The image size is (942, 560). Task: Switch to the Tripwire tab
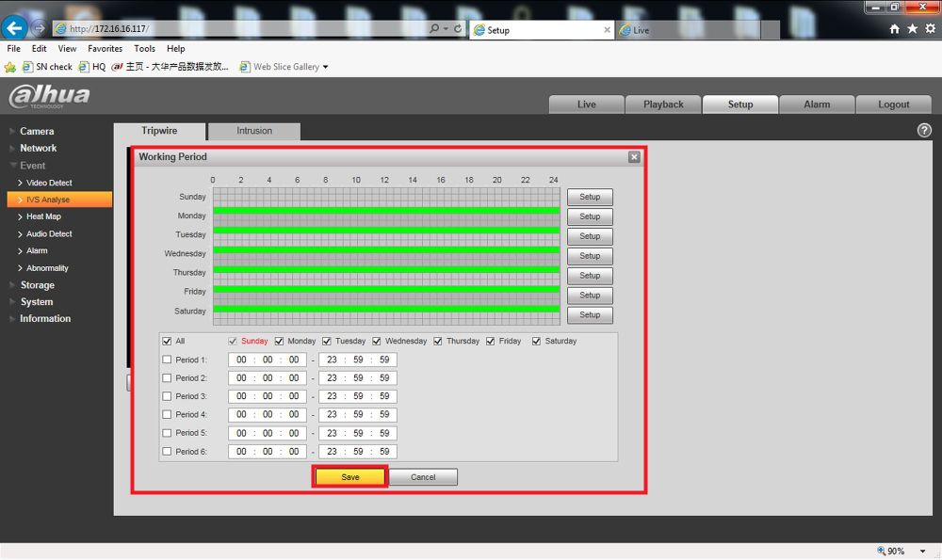point(159,131)
